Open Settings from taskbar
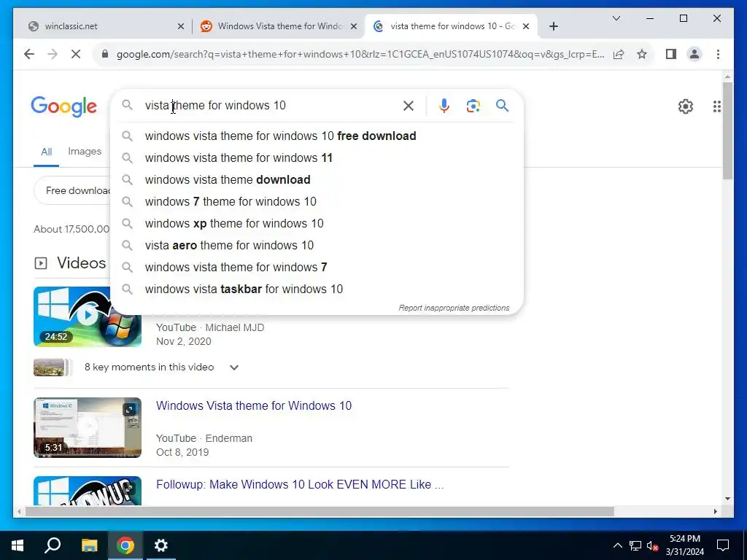Screen dimensions: 747x560 [161, 545]
